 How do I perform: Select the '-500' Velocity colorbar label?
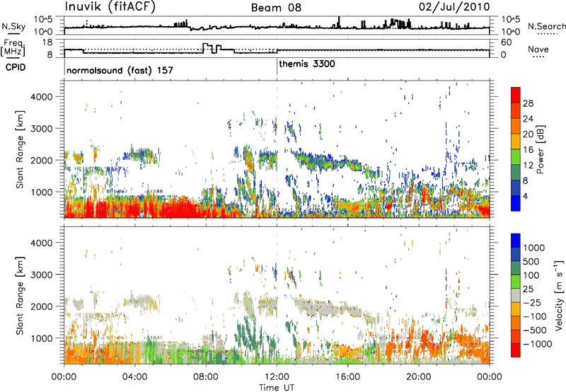tap(535, 330)
